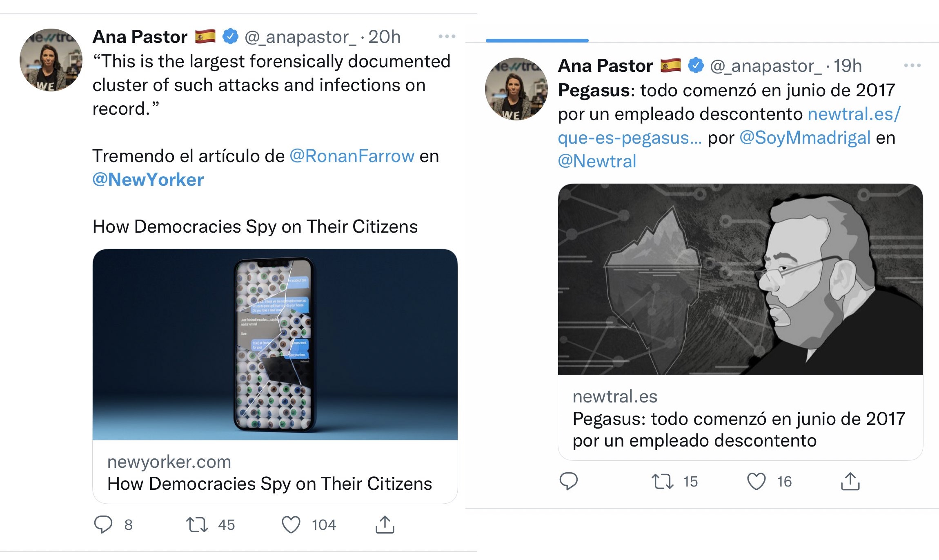Reply to the 20h New Yorker tweet
939x560 pixels.
[x=103, y=524]
